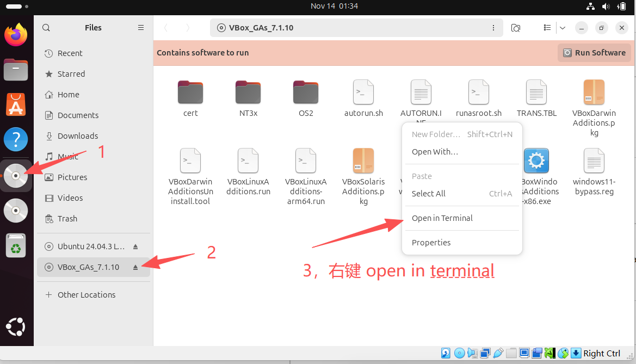Choose Select All in context menu
The height and width of the screenshot is (364, 636).
462,194
